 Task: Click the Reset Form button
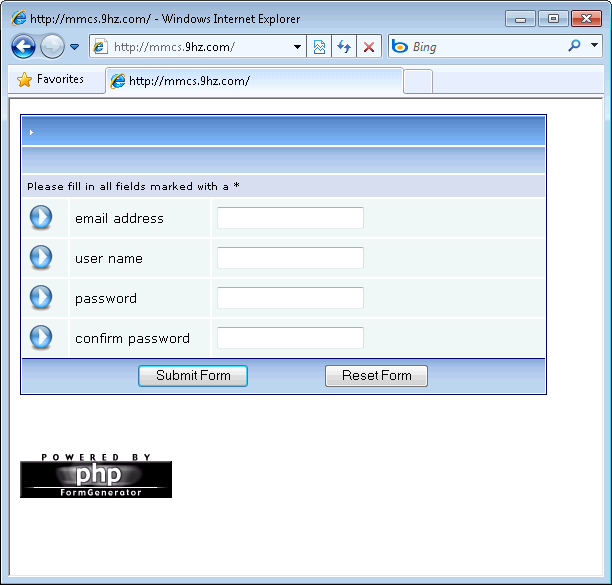376,376
